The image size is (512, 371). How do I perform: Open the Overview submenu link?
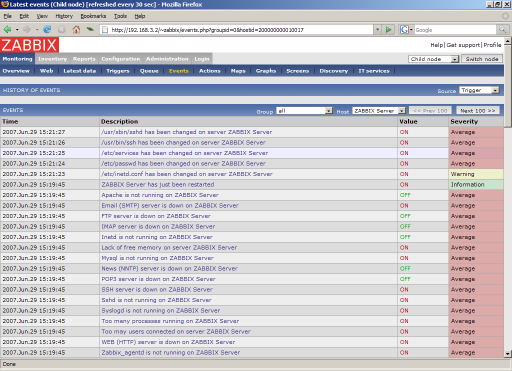coord(16,71)
